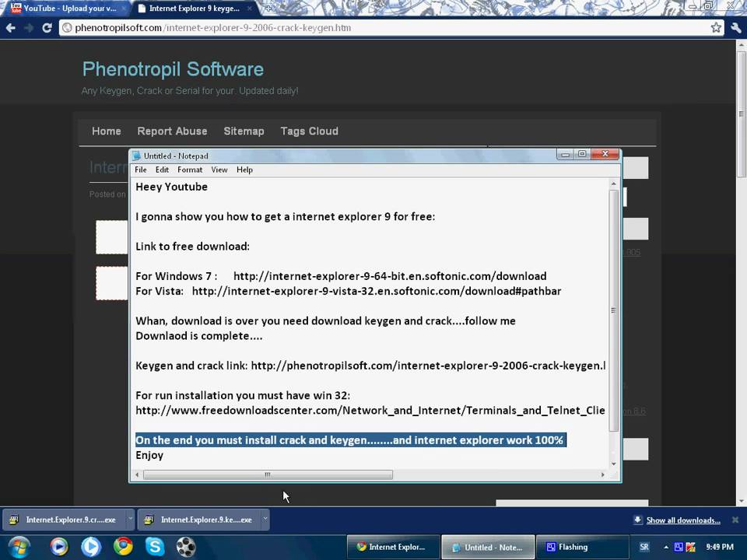Click the freedownloadscenter.com URL line
The image size is (747, 560).
click(370, 411)
